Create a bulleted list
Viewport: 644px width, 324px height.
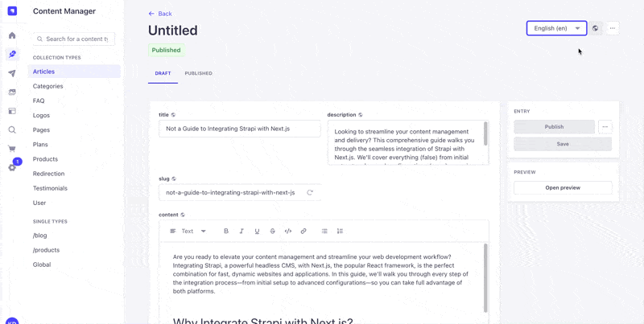point(324,232)
